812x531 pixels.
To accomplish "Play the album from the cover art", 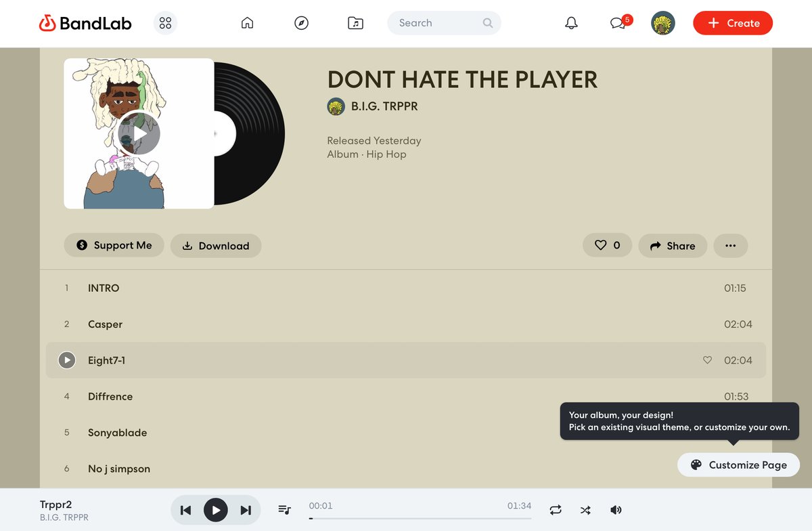I will tap(139, 134).
